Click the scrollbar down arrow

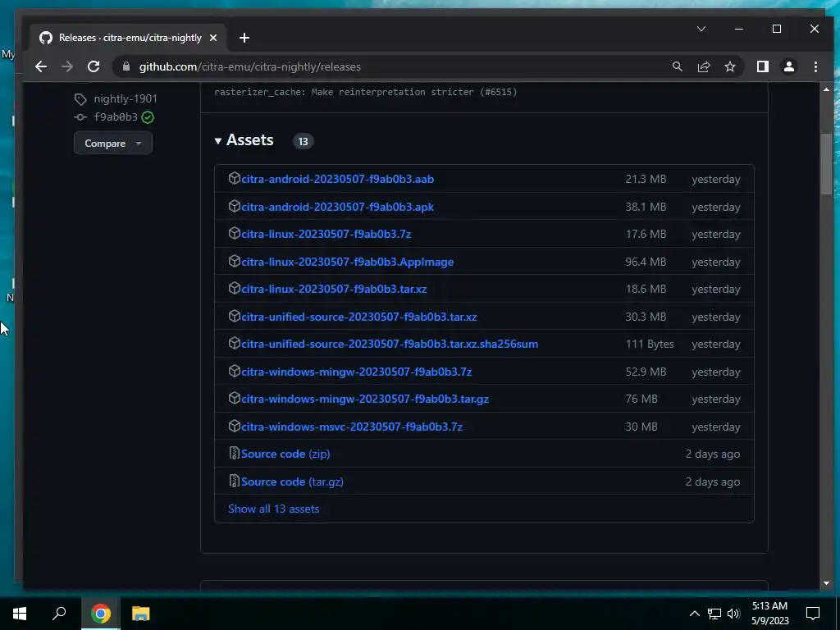tap(826, 583)
